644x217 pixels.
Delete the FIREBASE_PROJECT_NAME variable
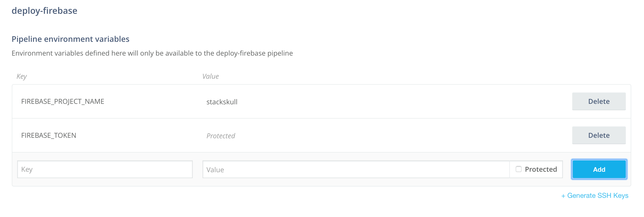(x=599, y=101)
